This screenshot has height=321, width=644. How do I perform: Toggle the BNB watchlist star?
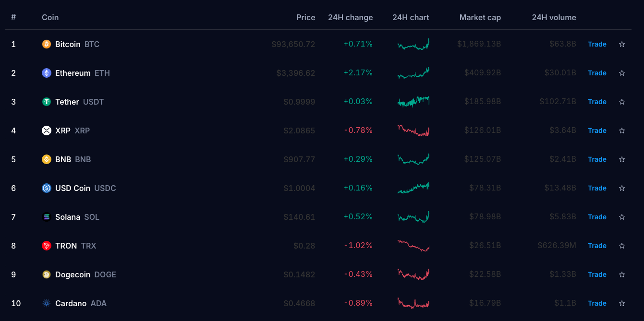622,159
